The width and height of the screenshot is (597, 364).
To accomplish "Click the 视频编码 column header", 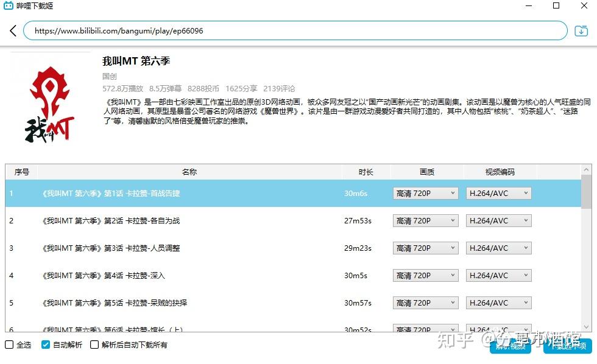I will click(500, 172).
